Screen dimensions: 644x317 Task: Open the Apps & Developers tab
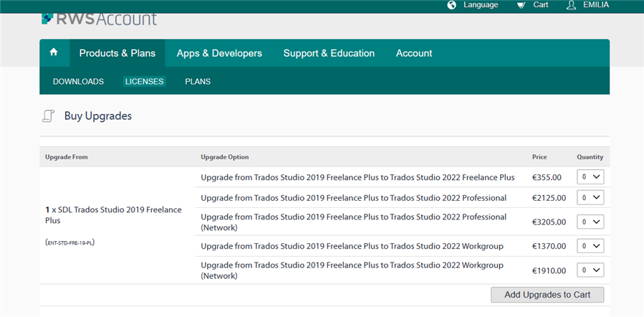click(x=219, y=53)
